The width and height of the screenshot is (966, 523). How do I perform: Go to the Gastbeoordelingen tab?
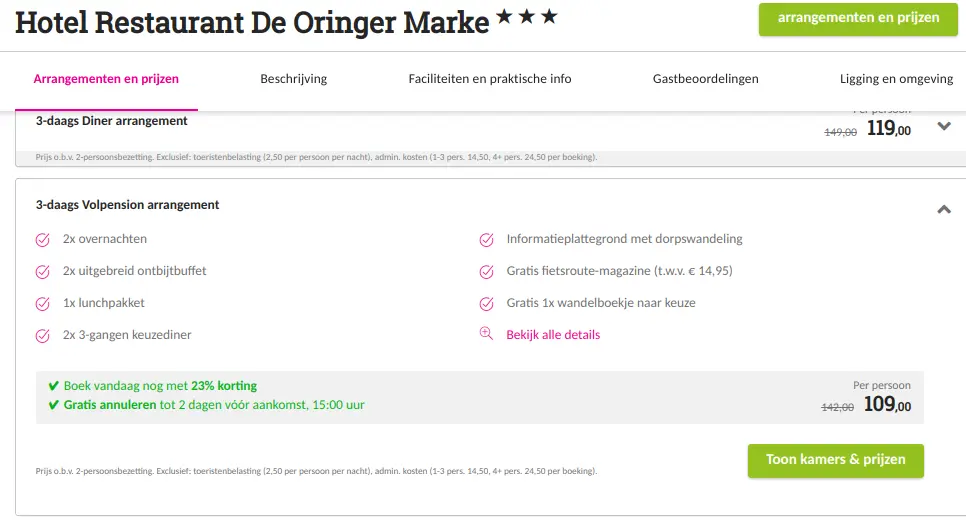point(705,79)
